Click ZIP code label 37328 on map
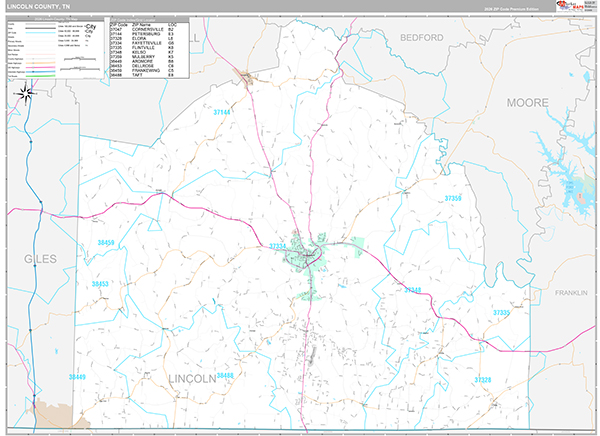The height and width of the screenshot is (436, 600). 483,380
